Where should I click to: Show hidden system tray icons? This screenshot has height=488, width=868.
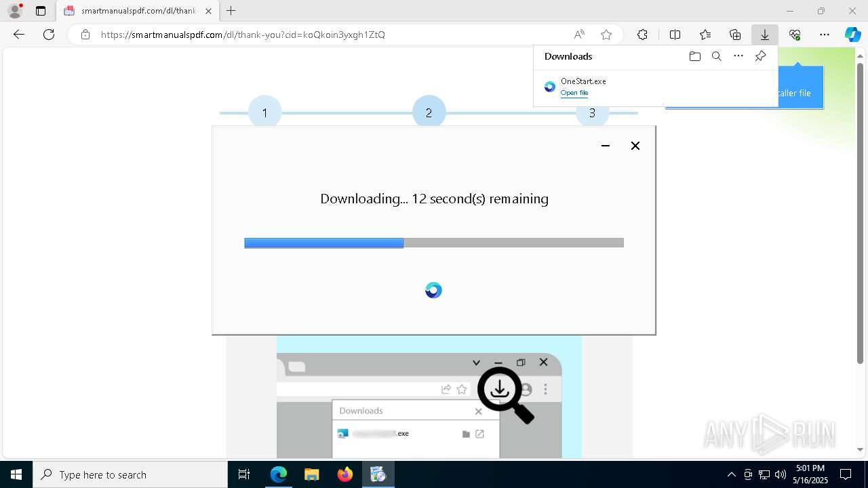[x=731, y=474]
